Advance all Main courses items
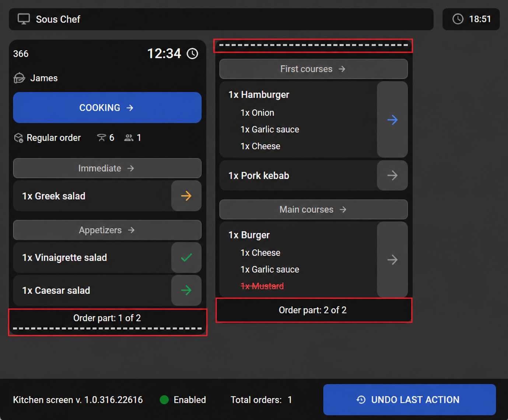 (313, 209)
